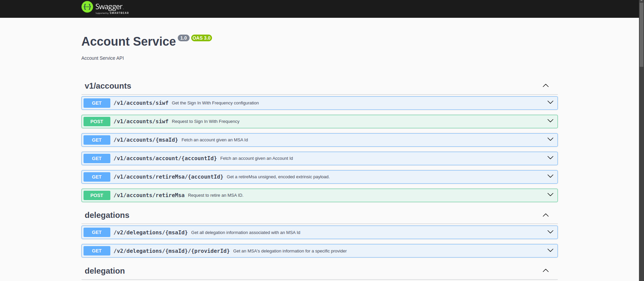Click the Swagger logo icon
The height and width of the screenshot is (281, 644).
point(87,7)
